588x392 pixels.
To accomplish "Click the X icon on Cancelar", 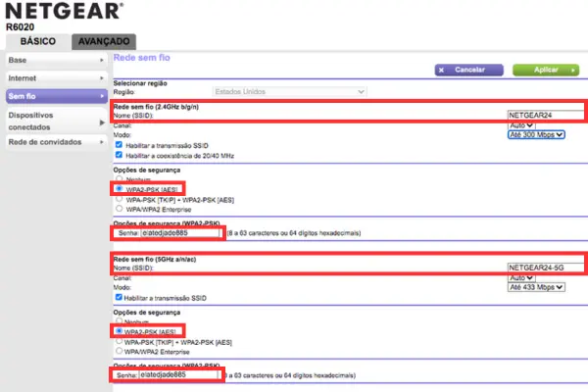I will (441, 71).
